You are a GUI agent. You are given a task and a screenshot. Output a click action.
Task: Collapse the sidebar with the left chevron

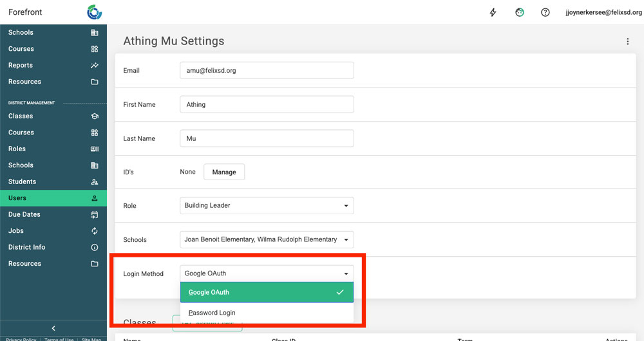(x=53, y=328)
